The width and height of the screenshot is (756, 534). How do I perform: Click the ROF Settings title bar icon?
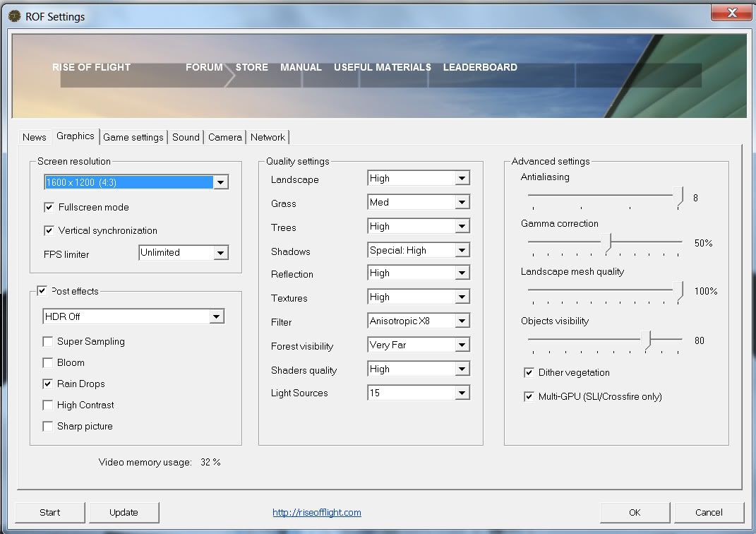tap(14, 16)
